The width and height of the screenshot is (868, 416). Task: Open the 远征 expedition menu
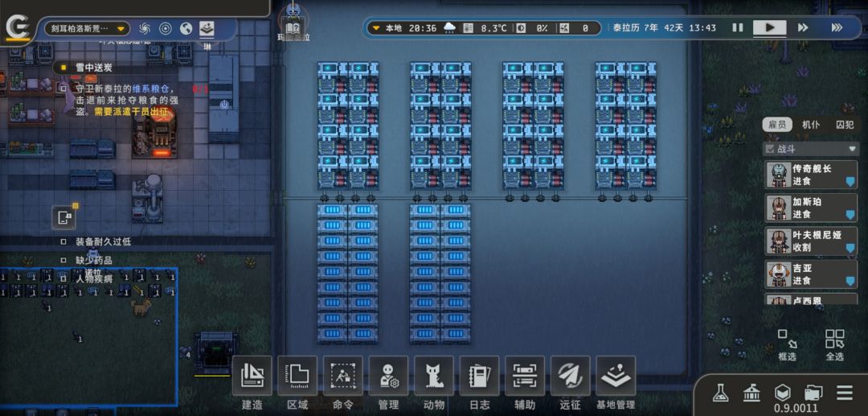570,383
